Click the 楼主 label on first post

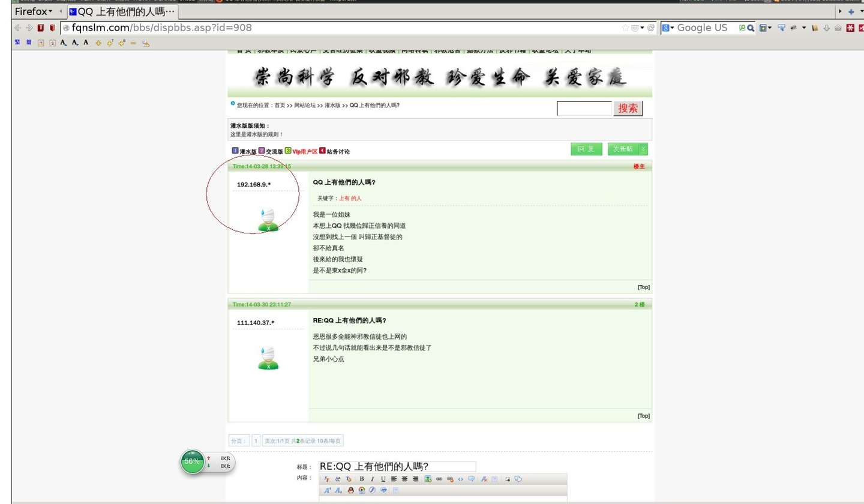click(x=639, y=166)
